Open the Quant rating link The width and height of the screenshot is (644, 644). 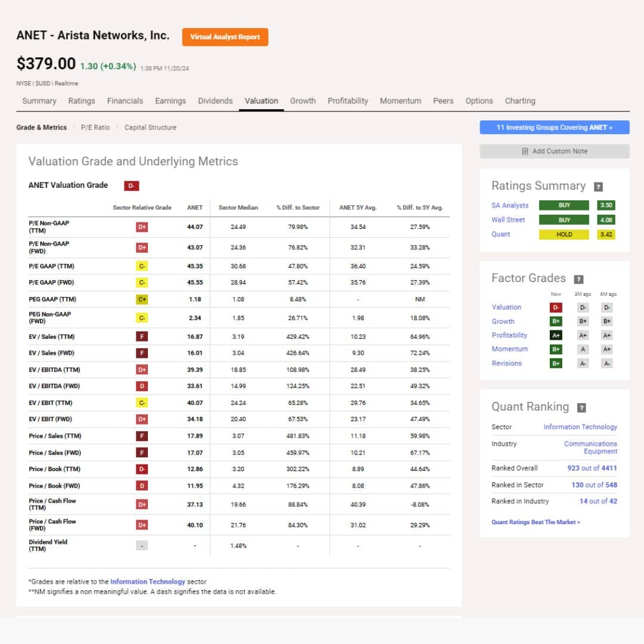(x=501, y=234)
